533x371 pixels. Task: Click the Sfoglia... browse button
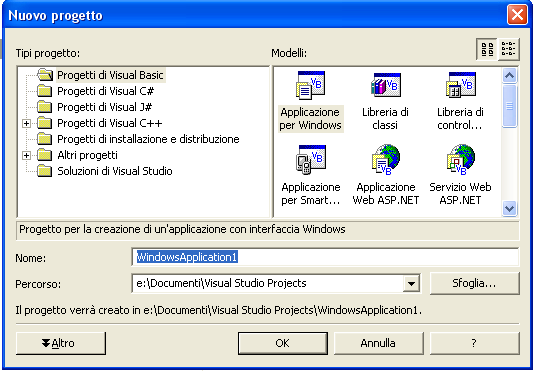click(x=475, y=283)
